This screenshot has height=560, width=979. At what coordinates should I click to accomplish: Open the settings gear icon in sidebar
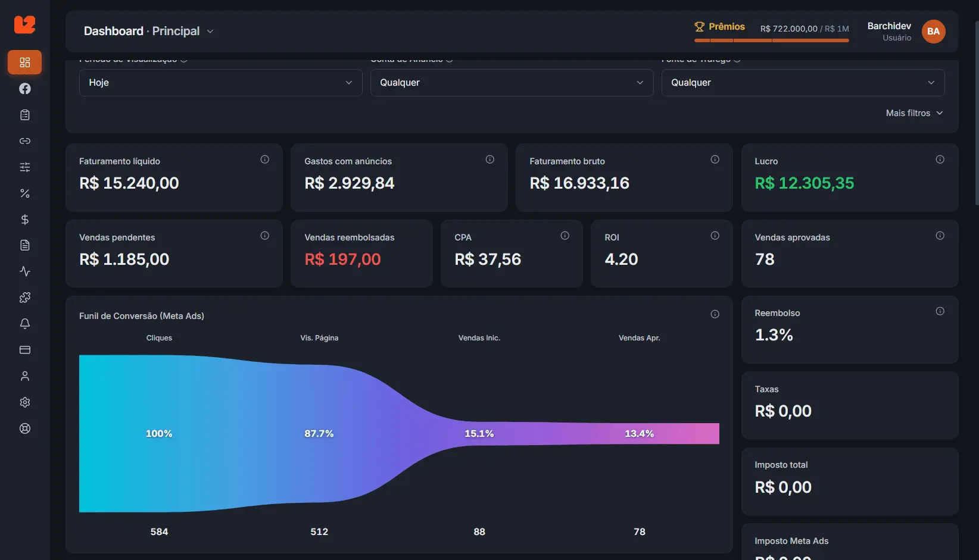coord(24,402)
